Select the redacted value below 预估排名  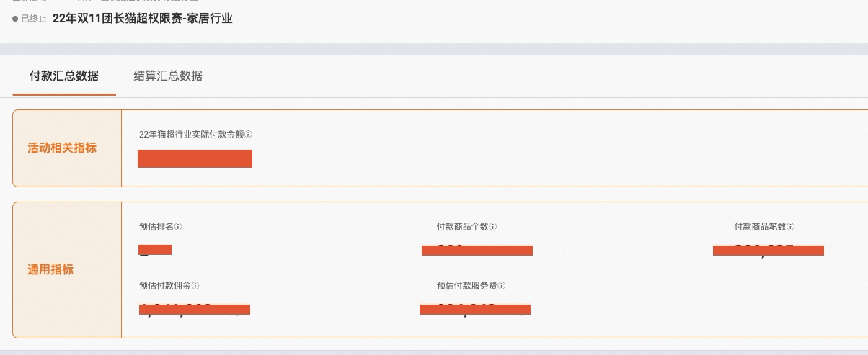pos(155,250)
